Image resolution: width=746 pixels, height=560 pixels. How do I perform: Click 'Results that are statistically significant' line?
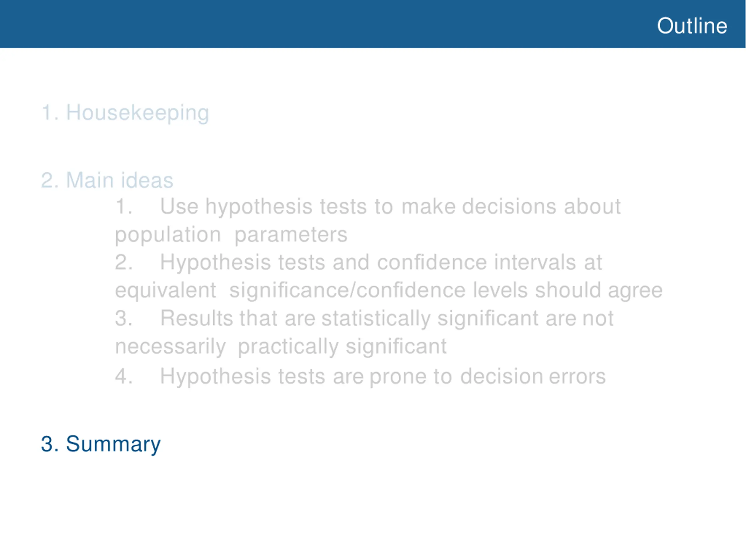364,318
